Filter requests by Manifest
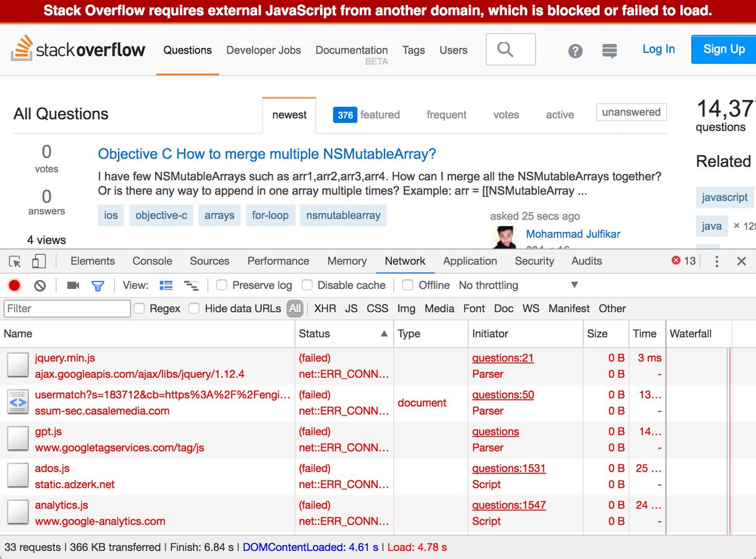 [569, 308]
